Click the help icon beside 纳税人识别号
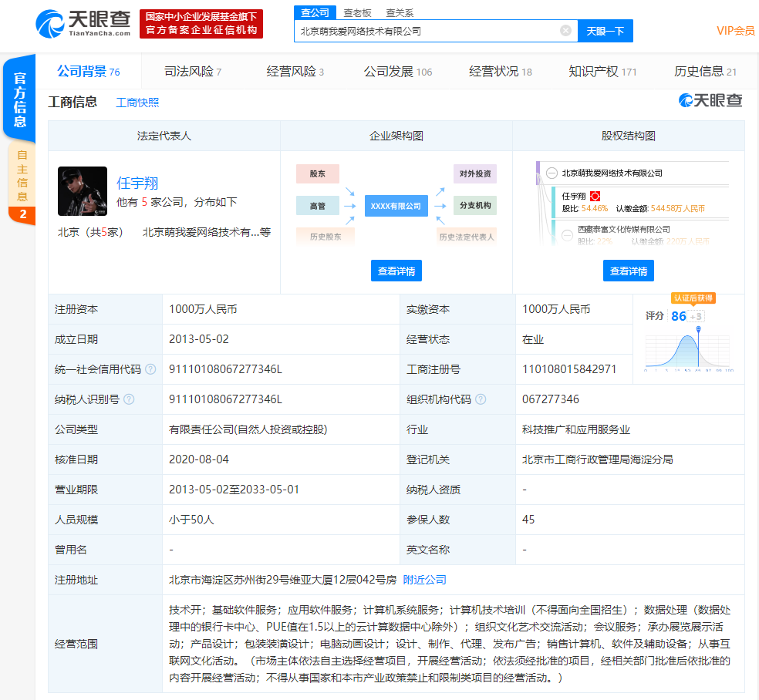Screen dimensions: 759x700 click(x=129, y=399)
